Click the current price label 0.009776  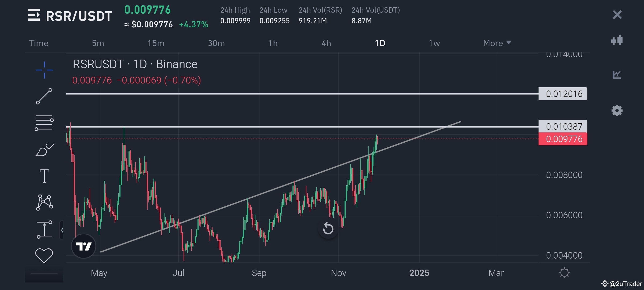click(562, 139)
